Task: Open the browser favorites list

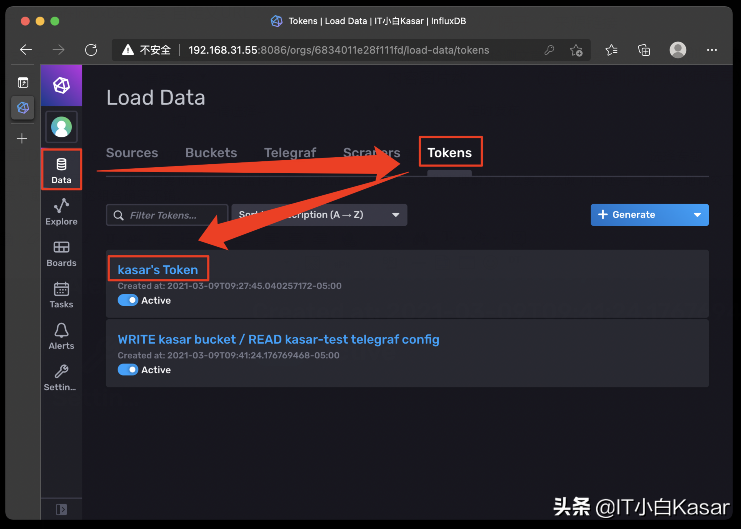Action: [612, 50]
